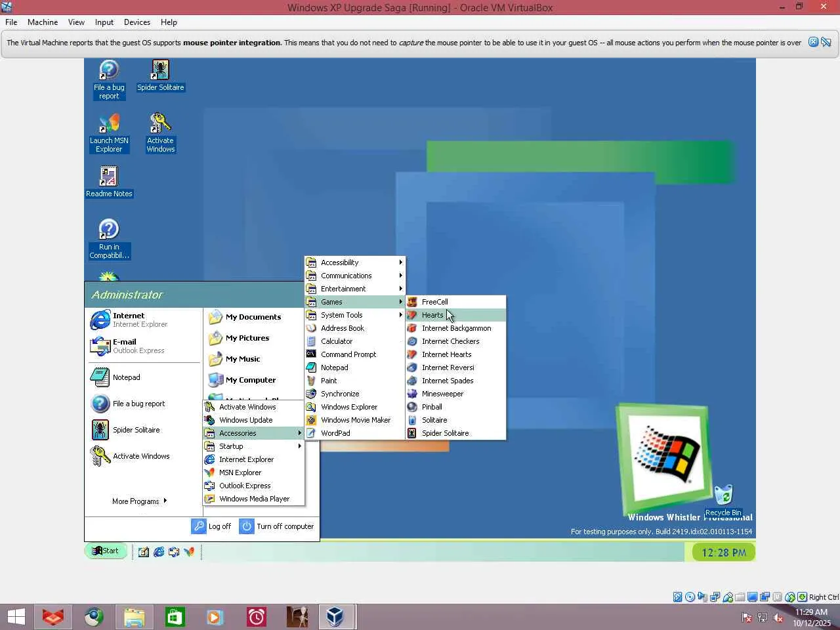Screen dimensions: 840x630
Task: Click Turn off computer button
Action: (x=276, y=526)
